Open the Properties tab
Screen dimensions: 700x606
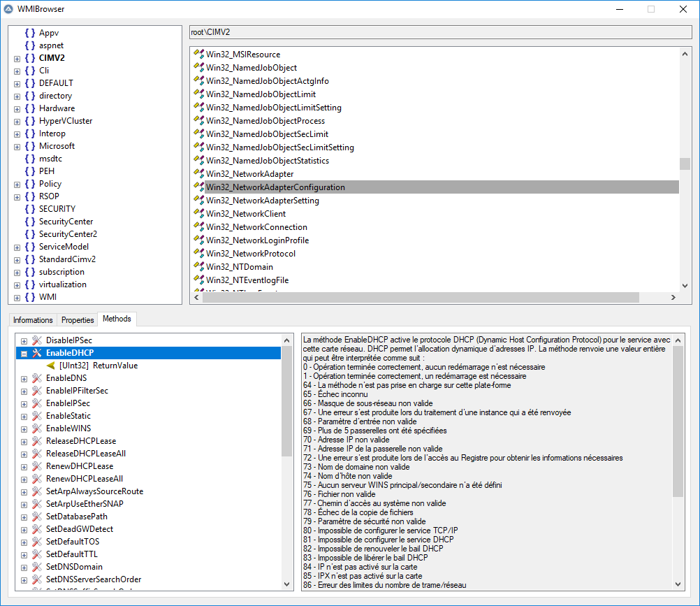78,319
